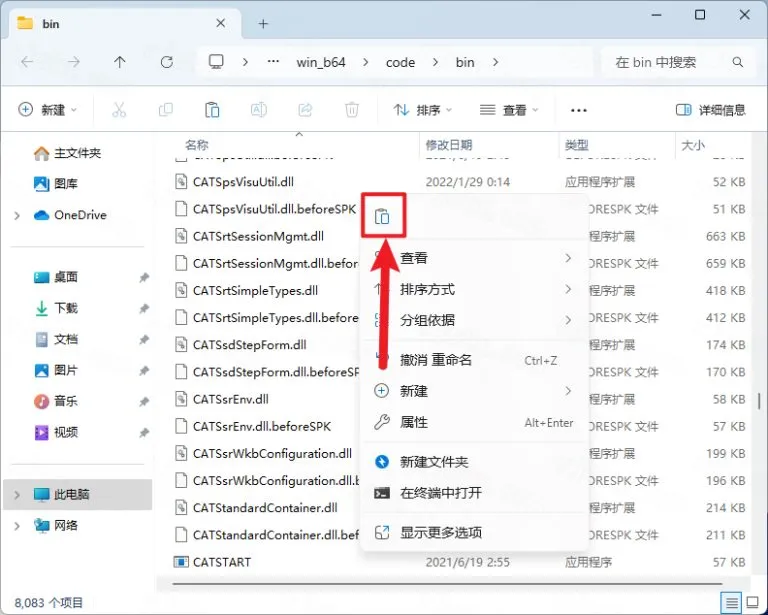Open the three-dot more options menu

coord(578,110)
